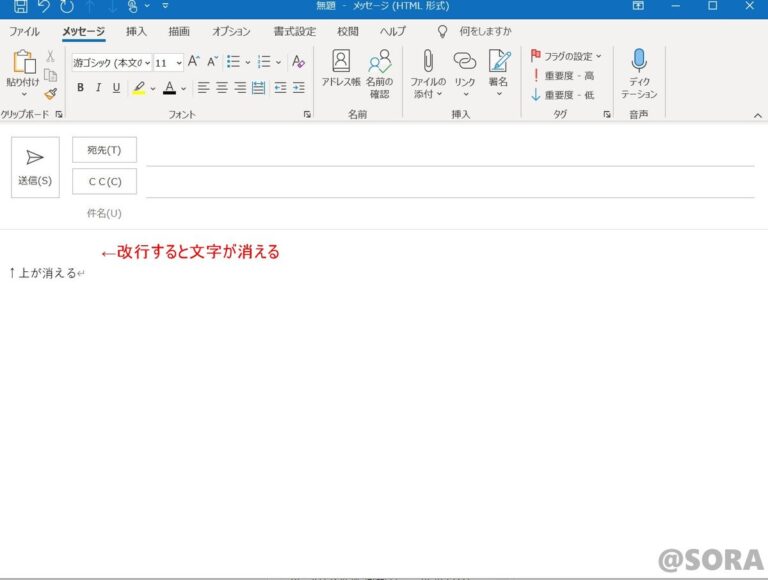
Task: Open the タグ group dialog launcher
Action: (607, 114)
